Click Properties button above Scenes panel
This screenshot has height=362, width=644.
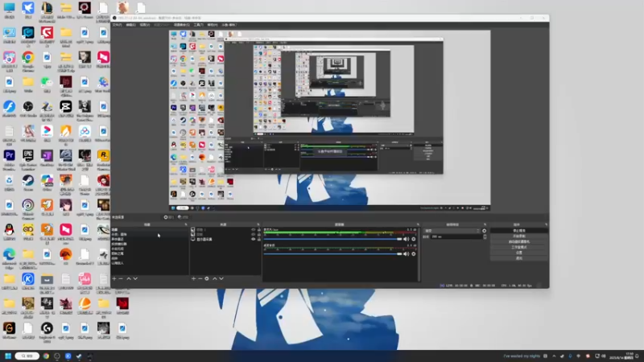coord(169,217)
